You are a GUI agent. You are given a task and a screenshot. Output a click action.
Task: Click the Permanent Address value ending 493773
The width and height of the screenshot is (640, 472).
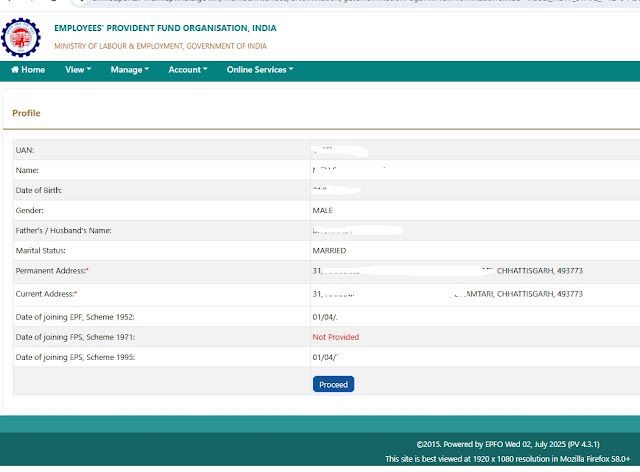coord(447,271)
